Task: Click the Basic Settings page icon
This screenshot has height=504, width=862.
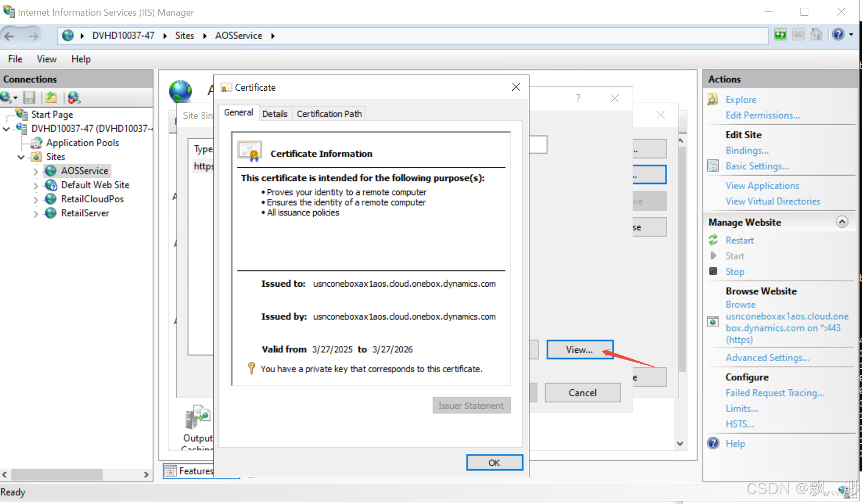Action: [x=713, y=166]
